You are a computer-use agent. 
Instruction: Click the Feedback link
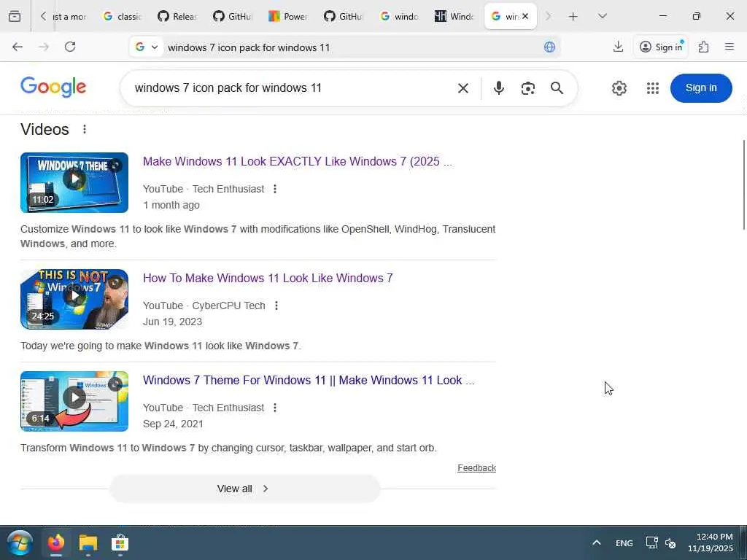[477, 468]
